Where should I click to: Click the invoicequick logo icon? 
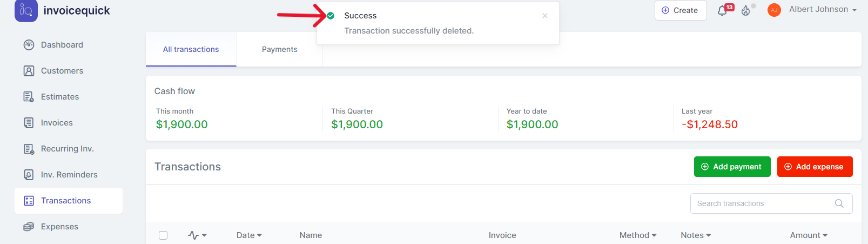click(26, 10)
